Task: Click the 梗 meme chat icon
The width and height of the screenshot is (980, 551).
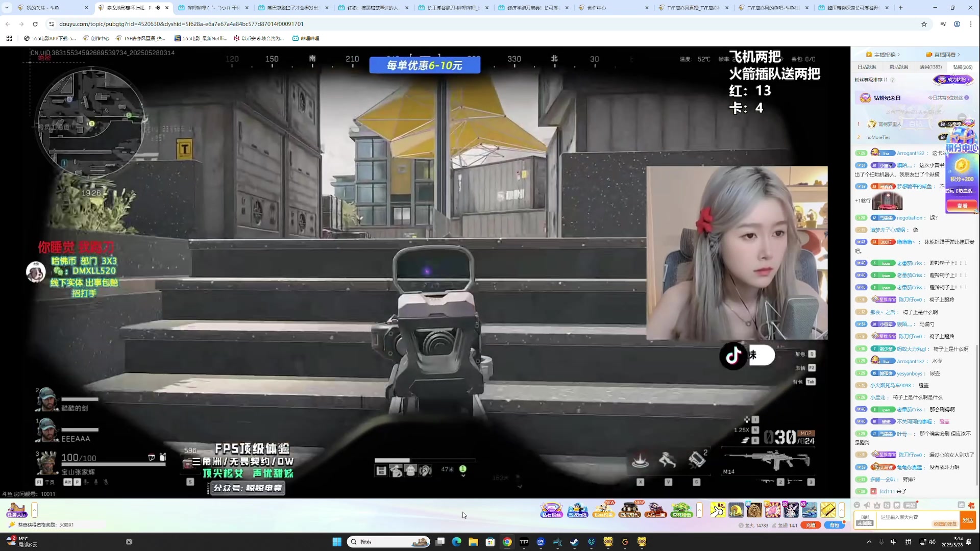Action: (x=897, y=505)
